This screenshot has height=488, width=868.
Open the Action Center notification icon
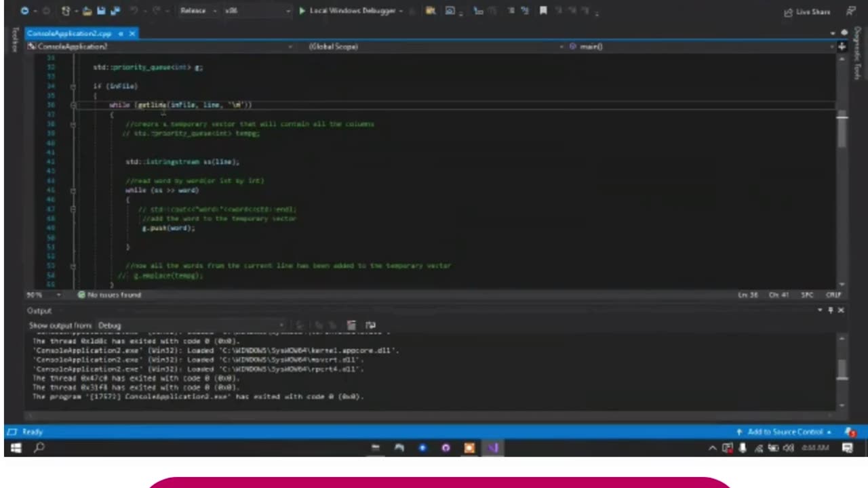(x=848, y=447)
